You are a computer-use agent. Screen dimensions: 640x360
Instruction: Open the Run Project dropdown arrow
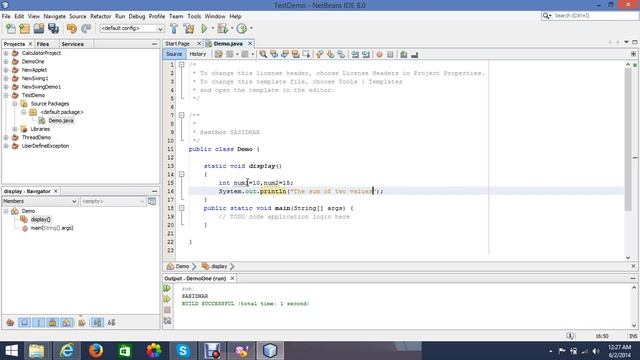tap(213, 29)
